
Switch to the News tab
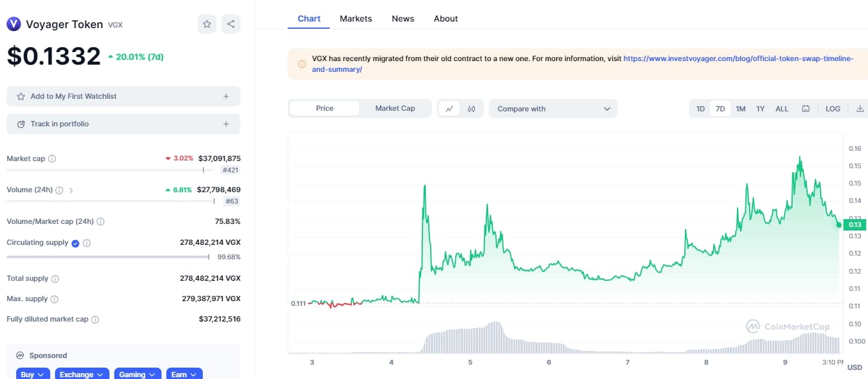tap(403, 19)
